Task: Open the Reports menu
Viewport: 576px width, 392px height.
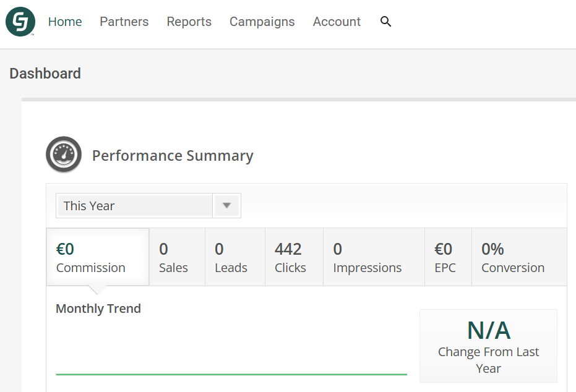Action: (x=189, y=22)
